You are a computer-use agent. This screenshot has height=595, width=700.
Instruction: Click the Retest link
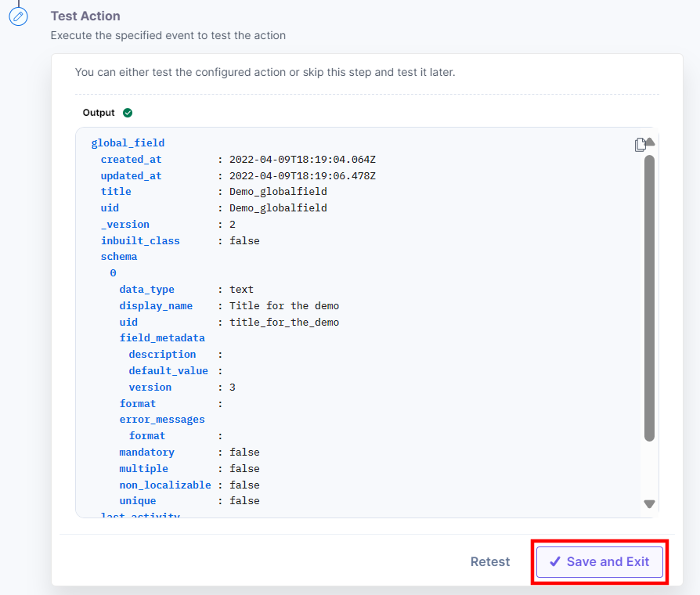click(x=490, y=562)
